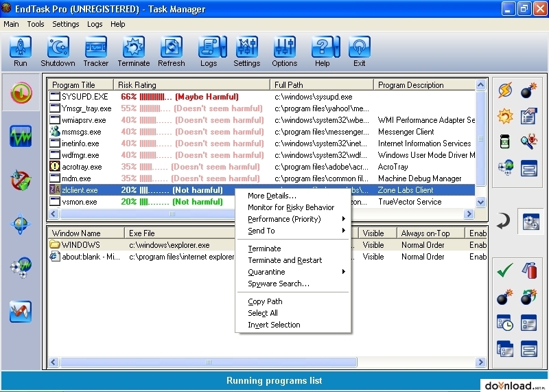Click the top bomb icon in right panel
The image size is (549, 392).
click(528, 90)
